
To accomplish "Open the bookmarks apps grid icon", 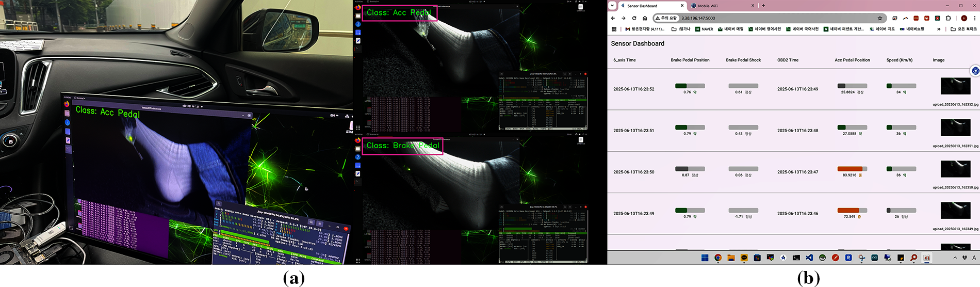I will coord(614,29).
